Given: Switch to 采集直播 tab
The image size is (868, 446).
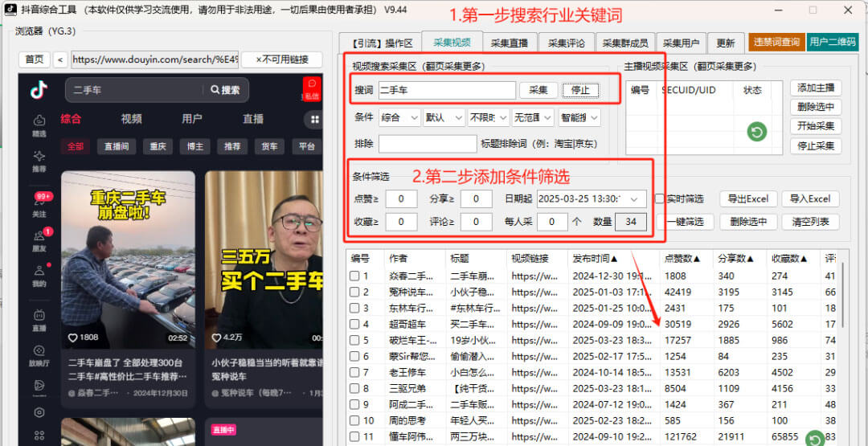Looking at the screenshot, I should click(x=510, y=43).
